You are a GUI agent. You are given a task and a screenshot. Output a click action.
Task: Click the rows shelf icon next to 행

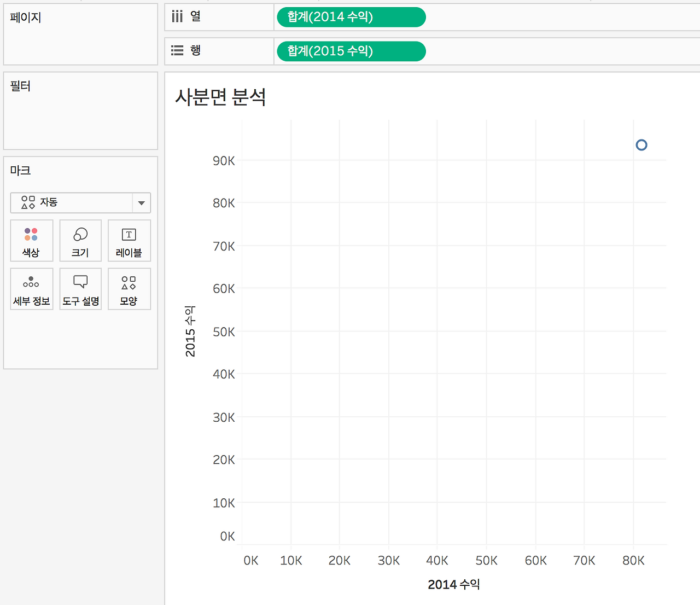(x=177, y=50)
